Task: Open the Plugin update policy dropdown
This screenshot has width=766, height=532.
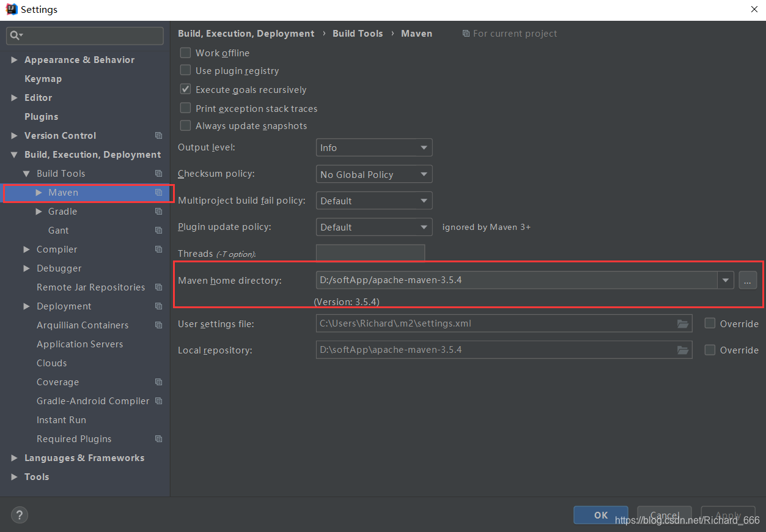Action: point(374,227)
